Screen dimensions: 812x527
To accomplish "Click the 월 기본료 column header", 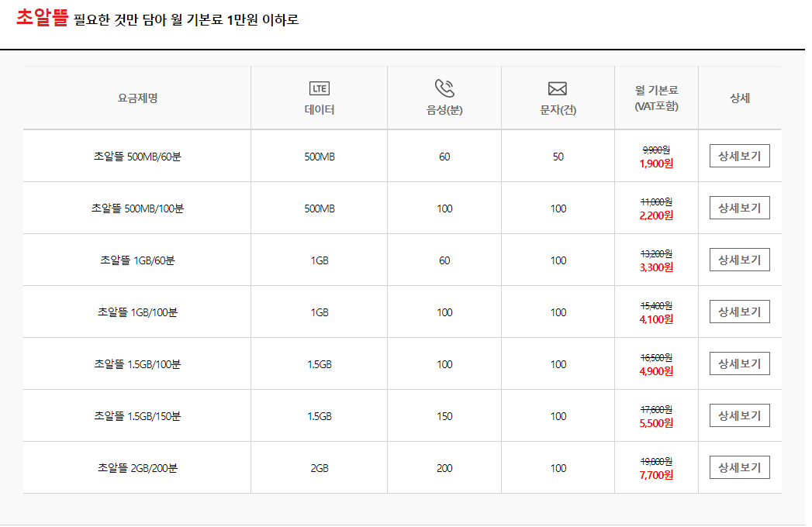I will pyautogui.click(x=656, y=98).
